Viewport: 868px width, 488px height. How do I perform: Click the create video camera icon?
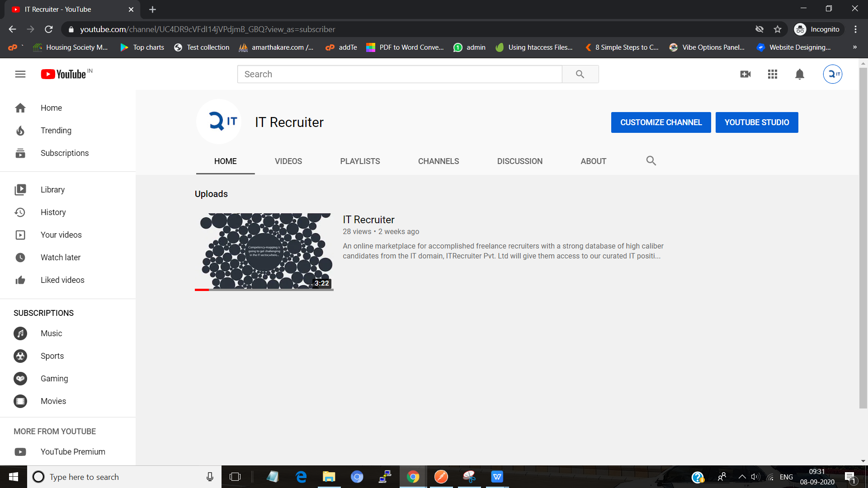click(745, 74)
